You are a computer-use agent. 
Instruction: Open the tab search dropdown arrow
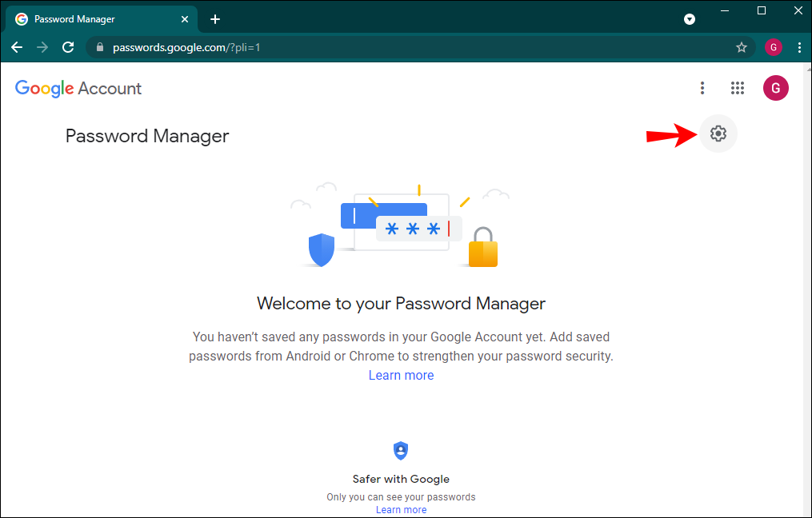tap(690, 19)
